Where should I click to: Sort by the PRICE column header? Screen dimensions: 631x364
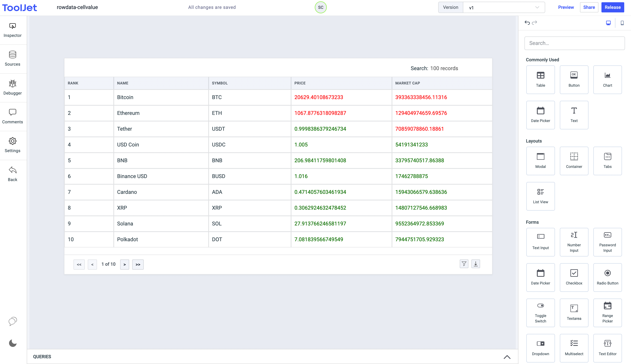click(x=341, y=83)
